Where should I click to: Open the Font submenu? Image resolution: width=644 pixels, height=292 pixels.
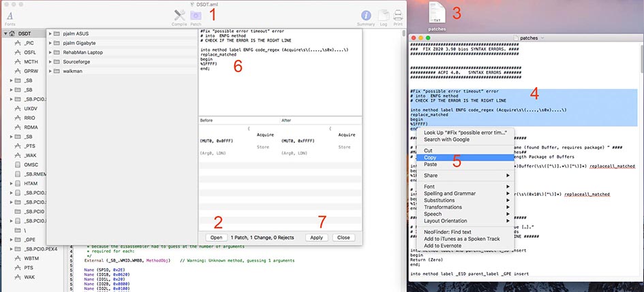[465, 186]
